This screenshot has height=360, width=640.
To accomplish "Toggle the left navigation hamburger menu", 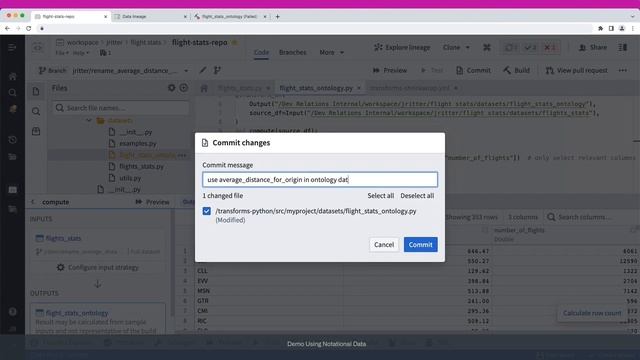I will [x=12, y=47].
